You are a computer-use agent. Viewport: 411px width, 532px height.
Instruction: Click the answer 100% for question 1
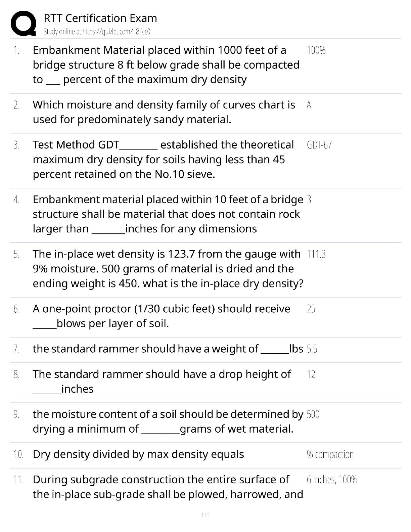click(316, 50)
